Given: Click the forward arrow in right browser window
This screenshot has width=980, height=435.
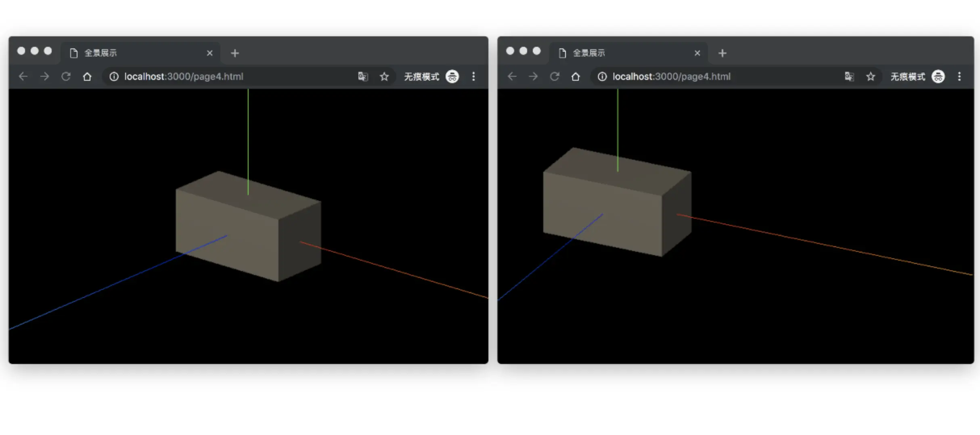Looking at the screenshot, I should click(x=533, y=76).
